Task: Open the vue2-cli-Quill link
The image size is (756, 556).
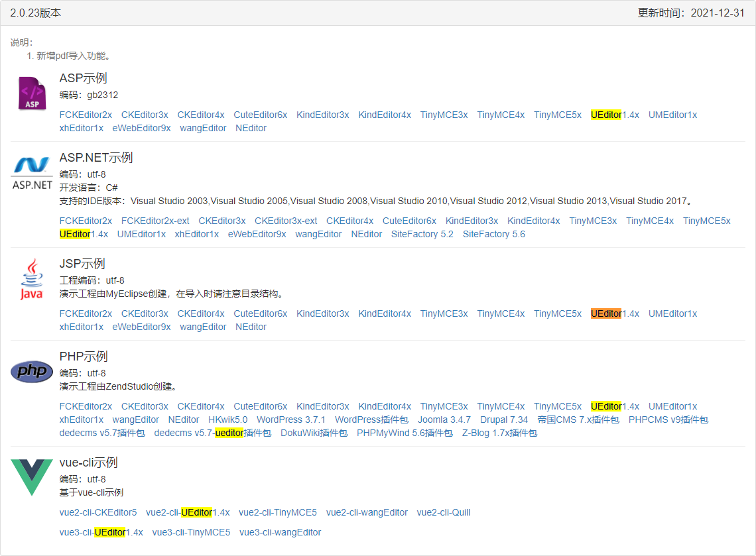Action: point(443,512)
